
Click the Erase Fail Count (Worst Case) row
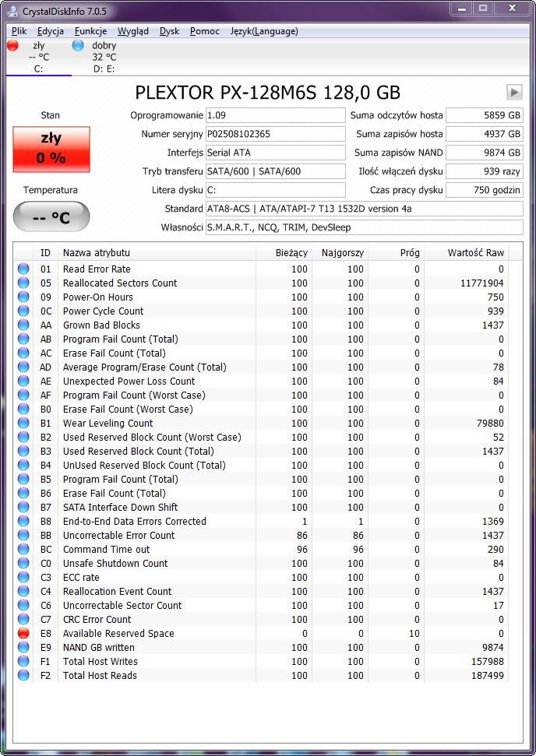[261, 409]
